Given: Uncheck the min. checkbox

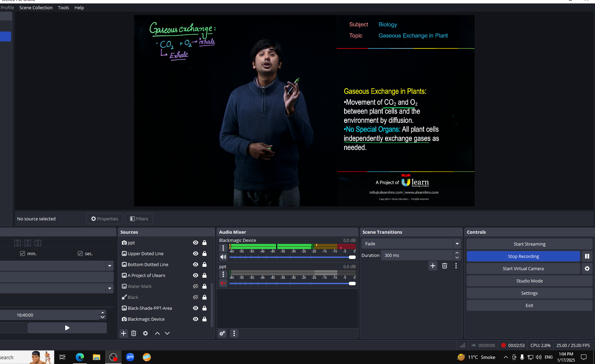Looking at the screenshot, I should tap(23, 253).
